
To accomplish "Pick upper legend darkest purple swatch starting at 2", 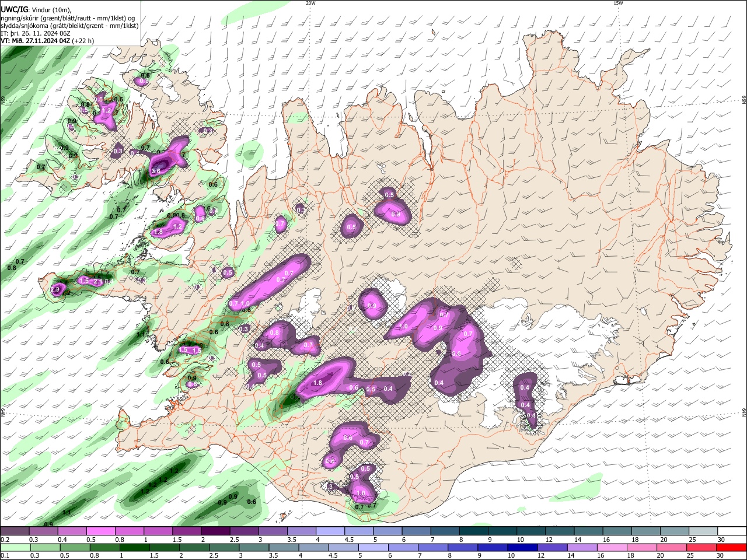I will 215,531.
